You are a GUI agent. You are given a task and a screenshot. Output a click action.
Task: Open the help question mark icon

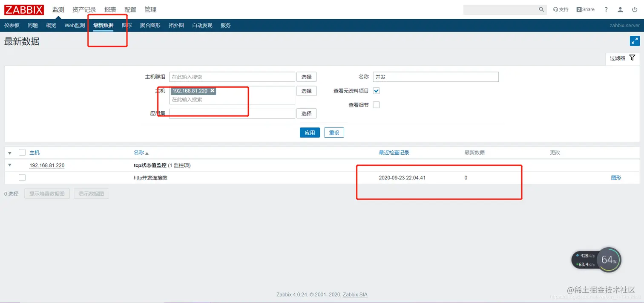(x=606, y=9)
